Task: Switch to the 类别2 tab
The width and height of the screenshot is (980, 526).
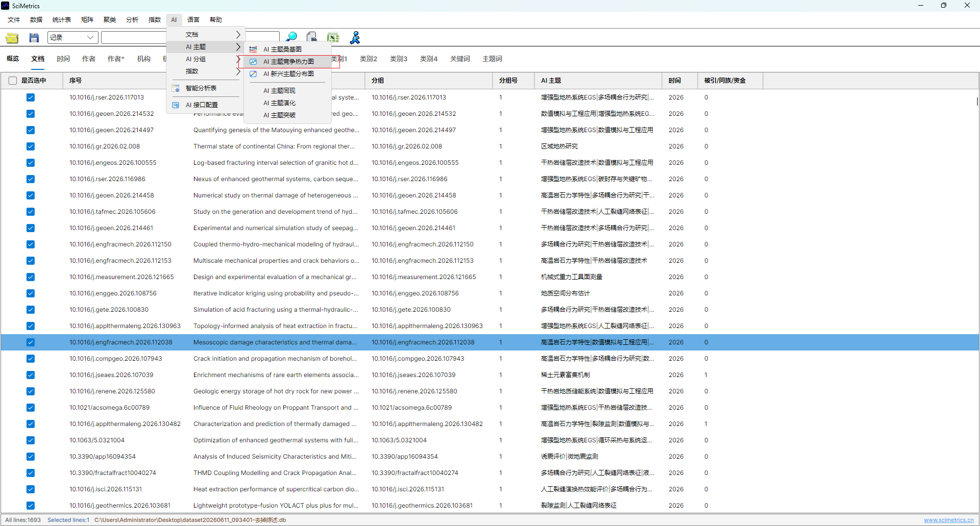Action: click(369, 59)
